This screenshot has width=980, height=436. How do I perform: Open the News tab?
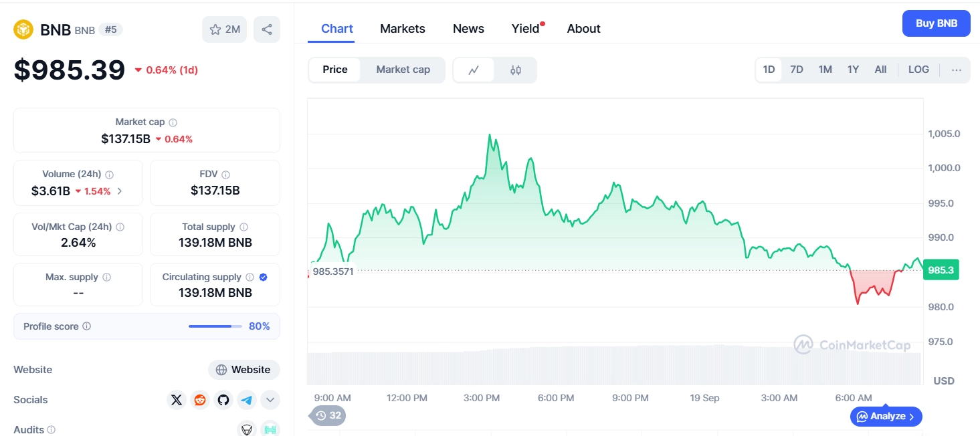coord(468,28)
